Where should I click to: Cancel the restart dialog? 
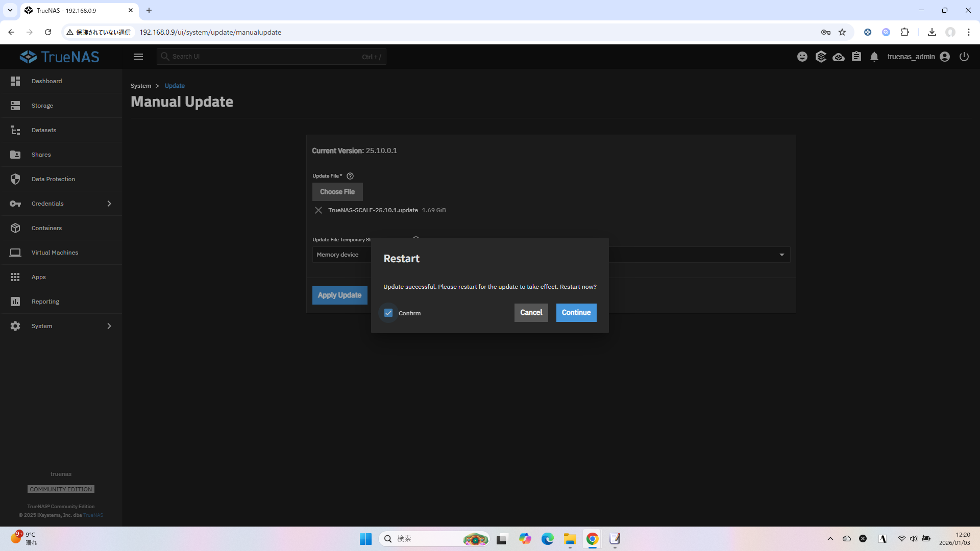[x=531, y=313]
